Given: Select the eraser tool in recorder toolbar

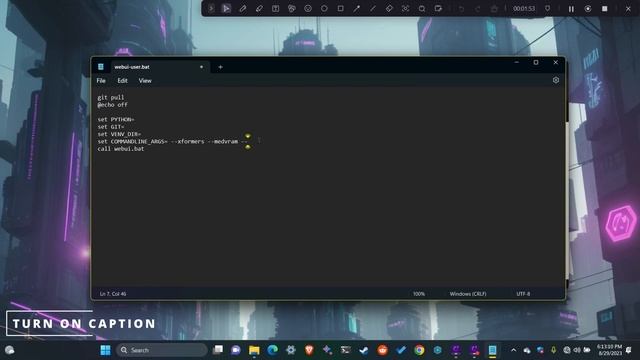Looking at the screenshot, I should pos(389,9).
